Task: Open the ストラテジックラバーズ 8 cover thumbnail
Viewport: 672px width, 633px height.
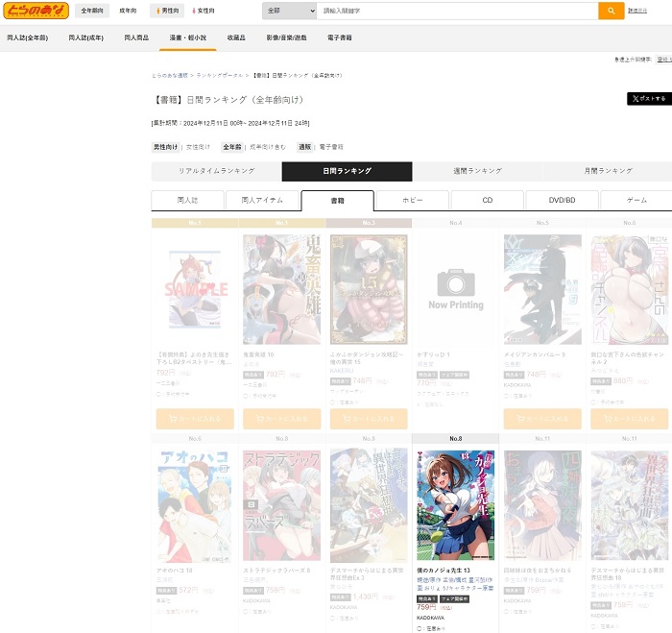Action: pyautogui.click(x=281, y=505)
